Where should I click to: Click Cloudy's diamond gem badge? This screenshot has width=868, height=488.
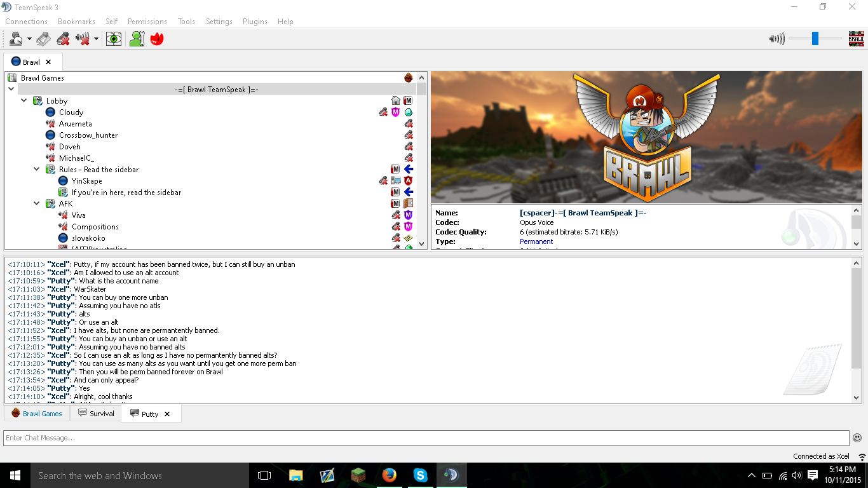tap(409, 112)
